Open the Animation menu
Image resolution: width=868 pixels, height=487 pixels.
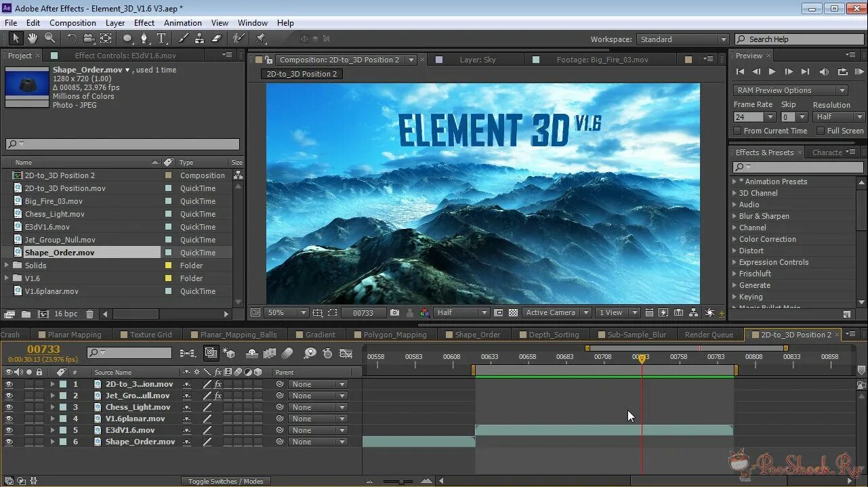[x=183, y=22]
